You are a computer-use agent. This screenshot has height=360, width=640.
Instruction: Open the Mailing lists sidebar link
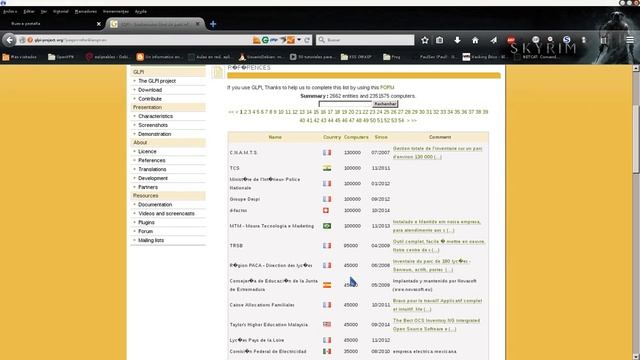coord(151,240)
